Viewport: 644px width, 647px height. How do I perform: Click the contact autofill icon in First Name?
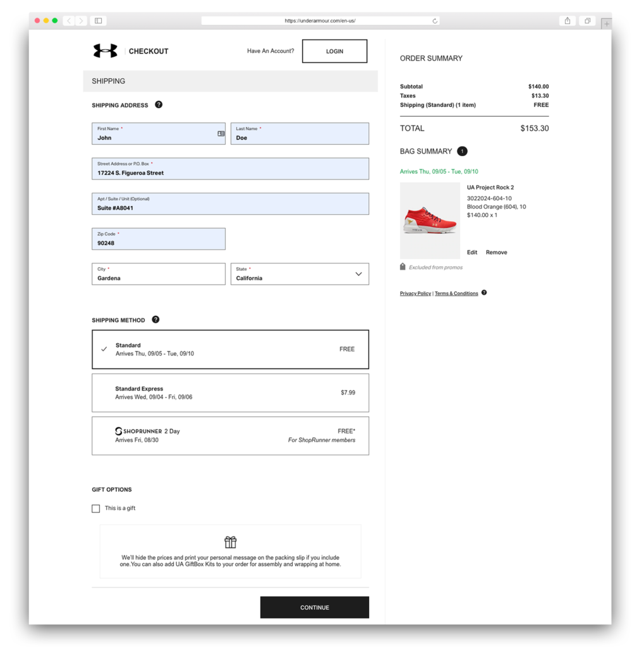coord(221,134)
